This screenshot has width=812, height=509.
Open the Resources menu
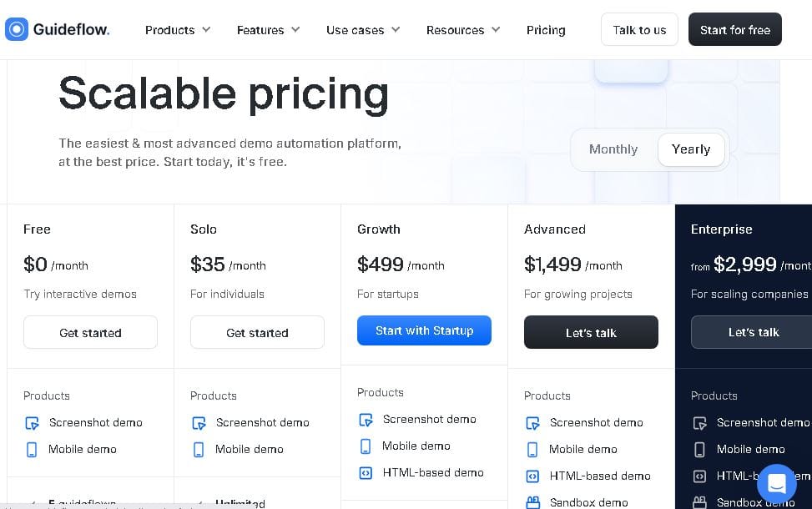[x=463, y=30]
